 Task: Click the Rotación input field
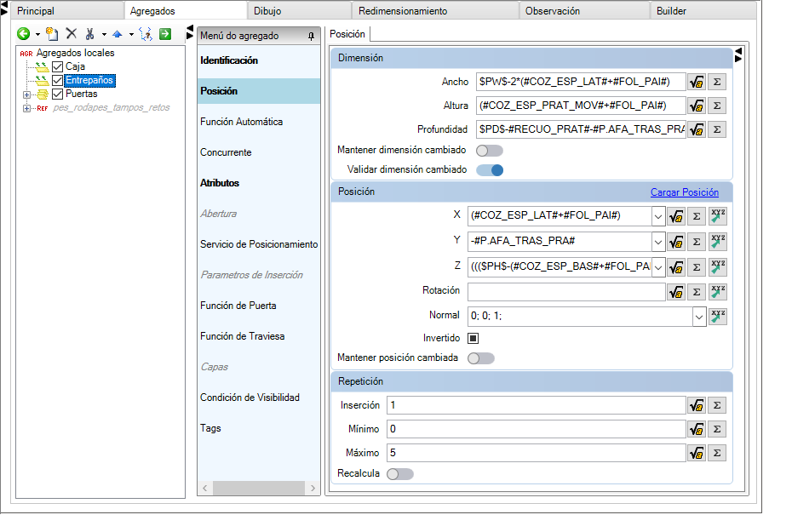click(x=566, y=292)
